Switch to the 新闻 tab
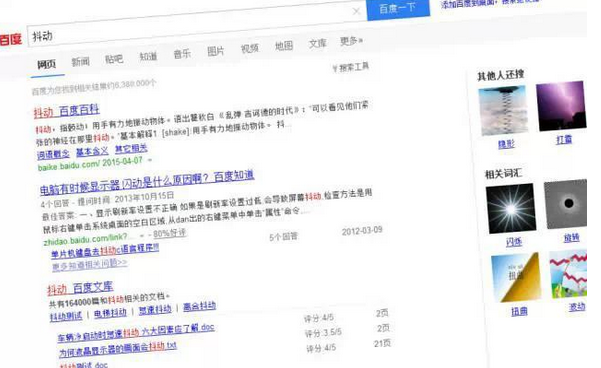This screenshot has width=601, height=368. (x=80, y=61)
